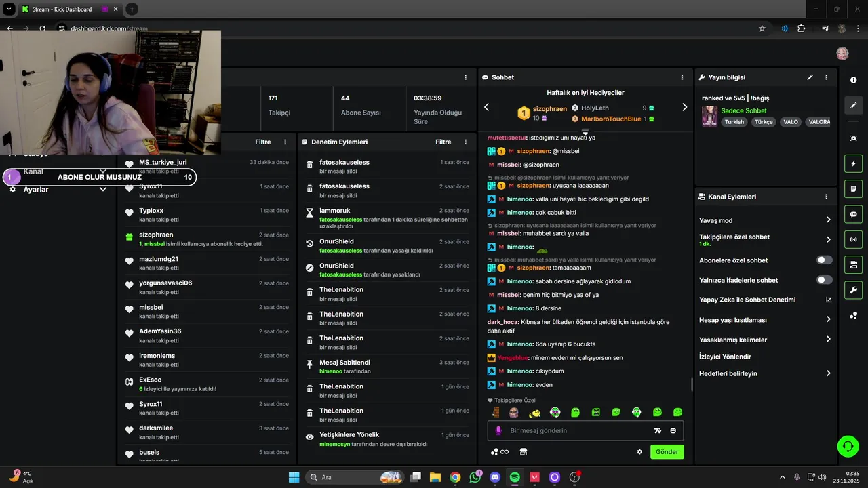This screenshot has height=488, width=868.
Task: Click sizophraen username in chat gifters banner
Action: 550,109
